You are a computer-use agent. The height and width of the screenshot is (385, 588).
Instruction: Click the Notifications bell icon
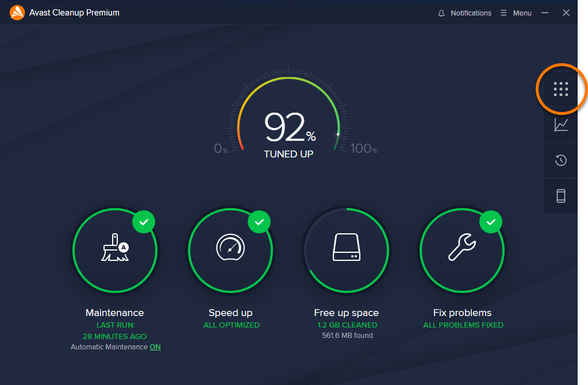[441, 13]
